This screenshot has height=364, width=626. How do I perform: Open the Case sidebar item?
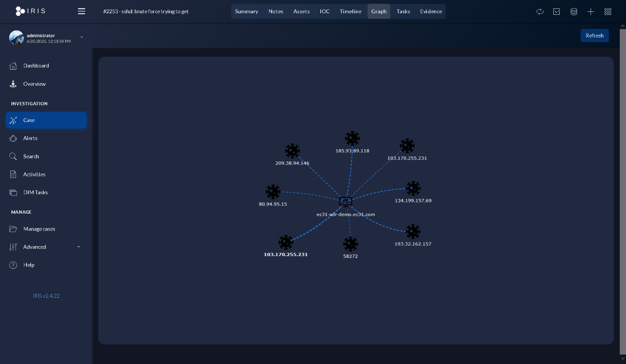click(x=46, y=120)
